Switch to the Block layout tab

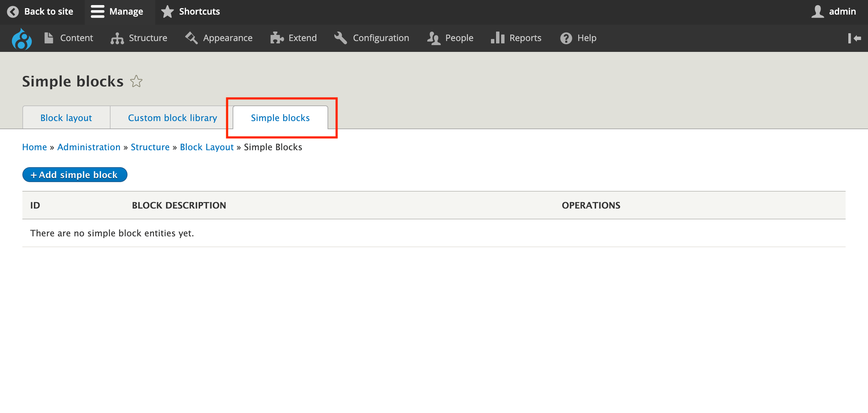pyautogui.click(x=66, y=118)
